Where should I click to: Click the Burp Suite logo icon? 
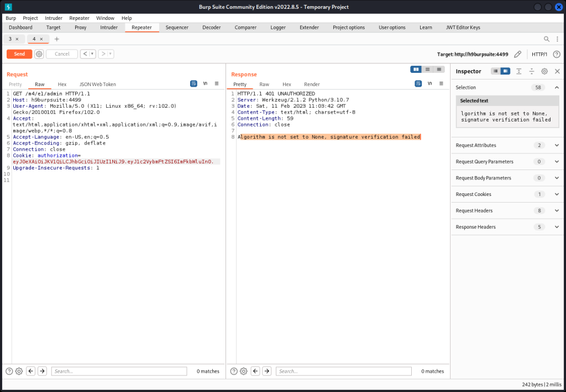(8, 7)
